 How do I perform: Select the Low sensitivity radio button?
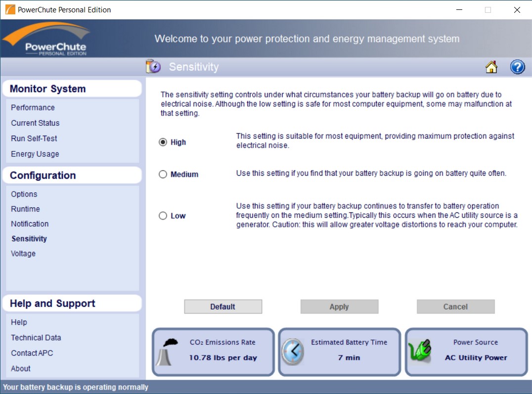tap(163, 216)
